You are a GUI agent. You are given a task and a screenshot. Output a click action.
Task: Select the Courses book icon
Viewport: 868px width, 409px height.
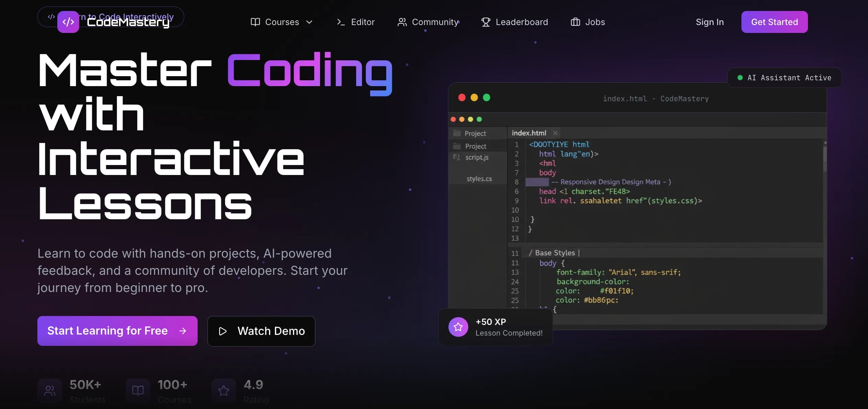[x=255, y=22]
